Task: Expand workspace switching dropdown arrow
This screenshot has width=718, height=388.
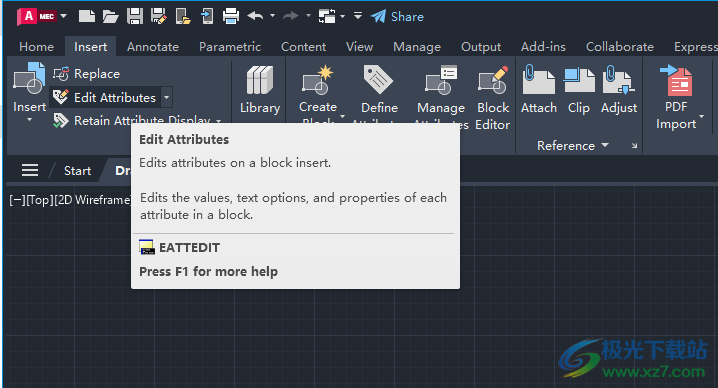Action: click(343, 17)
